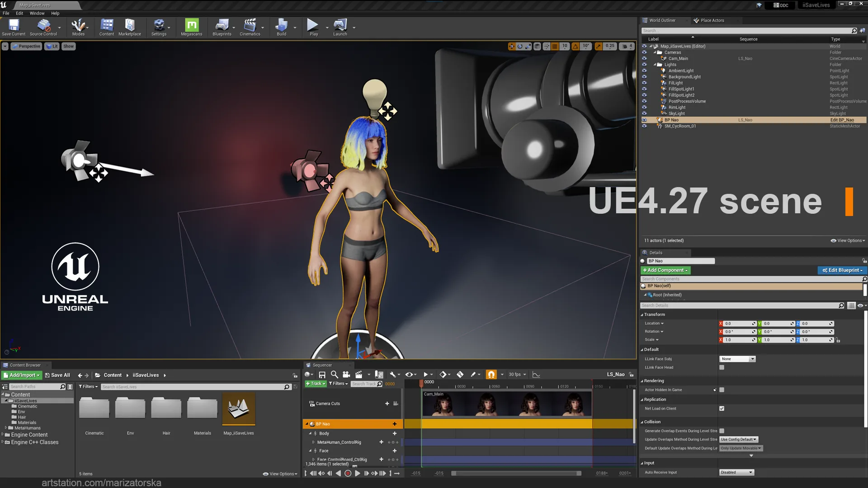The height and width of the screenshot is (488, 868).
Task: Click the World Outliner search field
Action: [x=749, y=31]
